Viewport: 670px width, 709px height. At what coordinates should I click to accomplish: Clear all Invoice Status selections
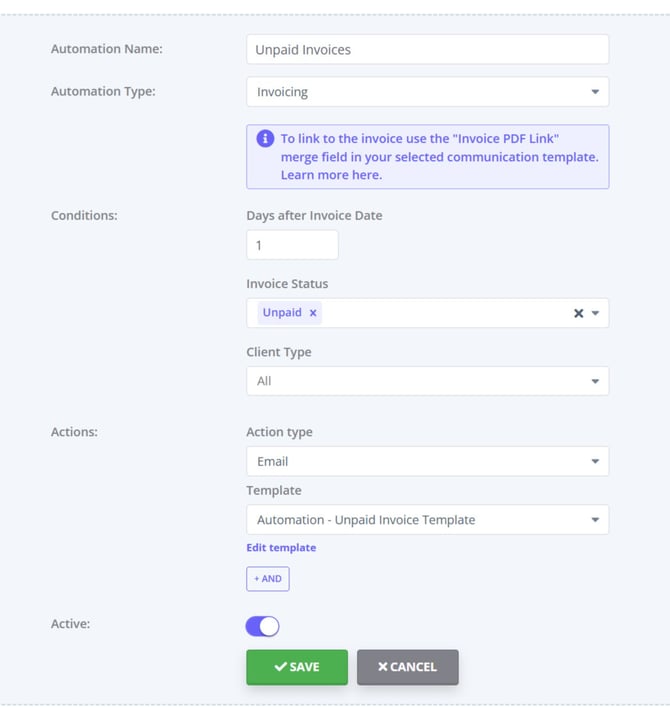pyautogui.click(x=578, y=313)
